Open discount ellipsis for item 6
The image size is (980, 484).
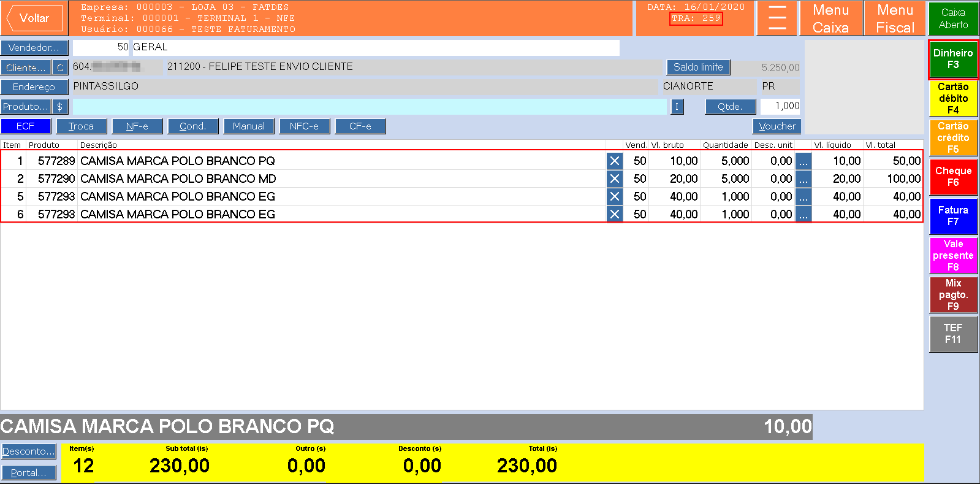(803, 215)
